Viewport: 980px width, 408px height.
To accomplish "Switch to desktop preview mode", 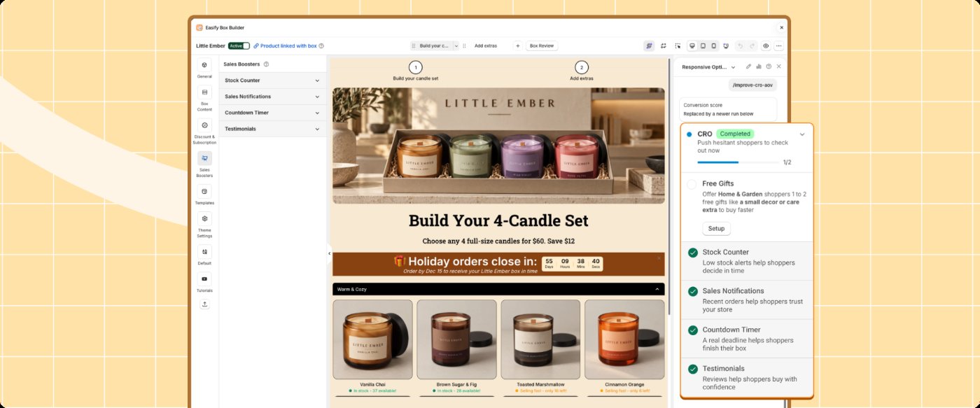I will pos(692,45).
